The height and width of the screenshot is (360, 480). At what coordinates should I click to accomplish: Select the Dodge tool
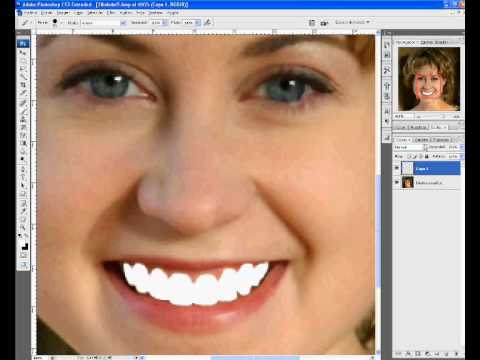[24, 158]
